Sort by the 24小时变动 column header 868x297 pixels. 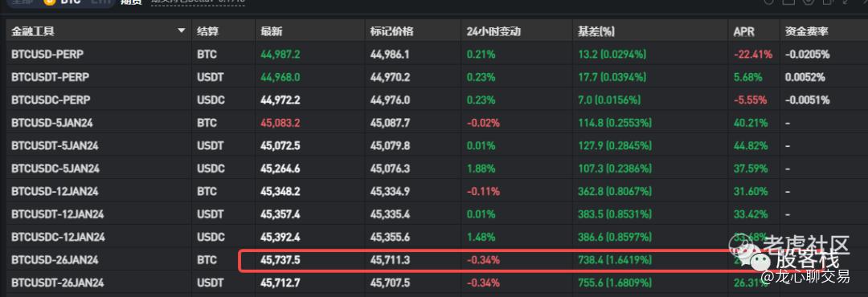(x=493, y=31)
